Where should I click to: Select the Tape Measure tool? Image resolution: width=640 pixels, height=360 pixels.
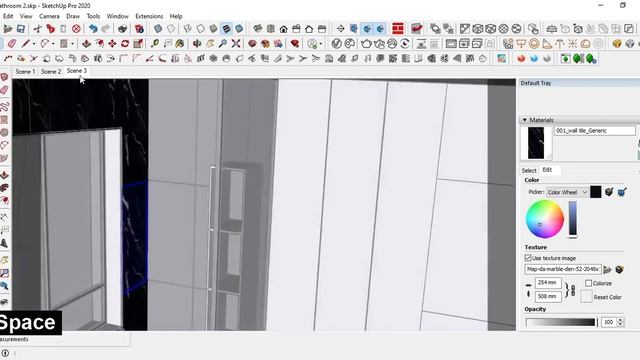(x=155, y=43)
